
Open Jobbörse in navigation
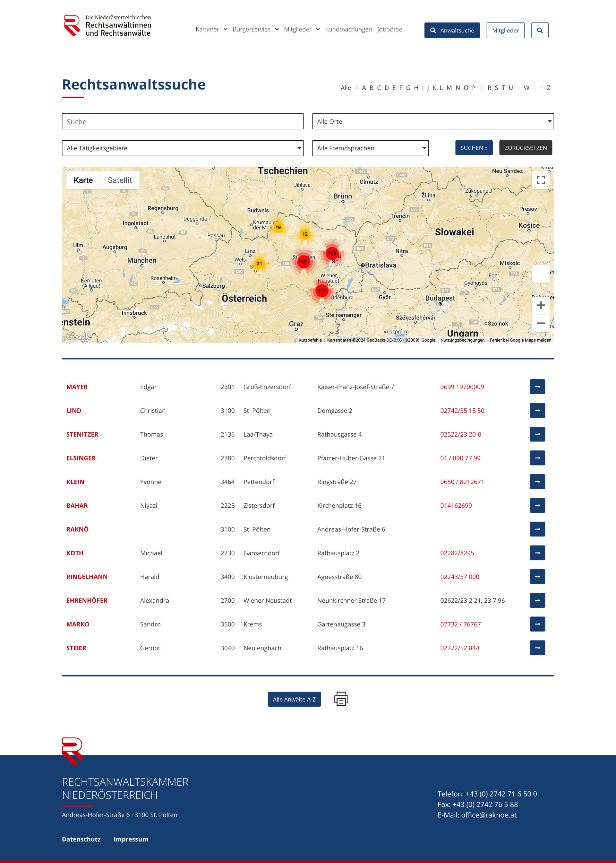(x=389, y=29)
